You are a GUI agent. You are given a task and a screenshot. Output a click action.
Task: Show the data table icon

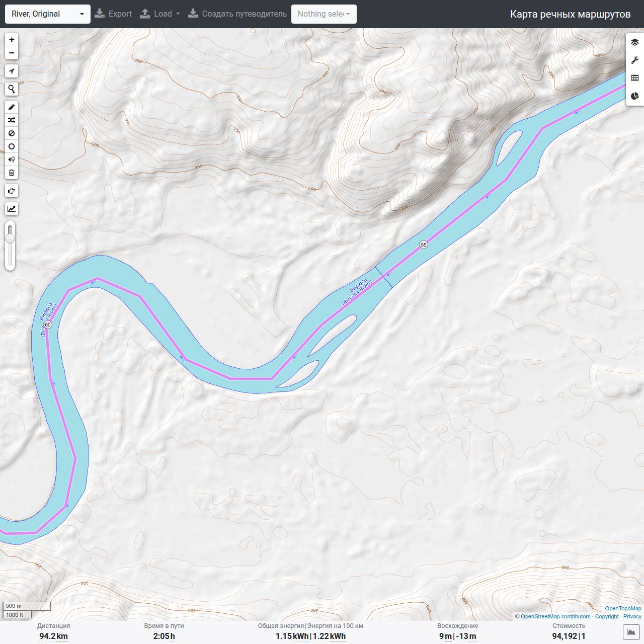[x=635, y=78]
